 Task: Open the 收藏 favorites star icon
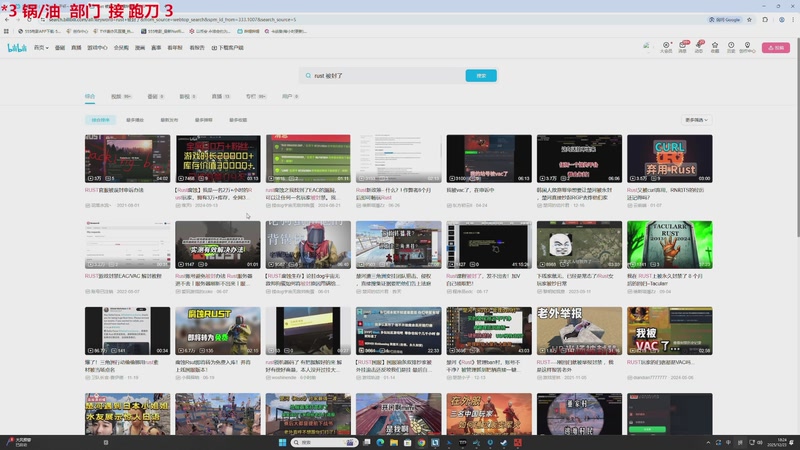click(x=715, y=47)
